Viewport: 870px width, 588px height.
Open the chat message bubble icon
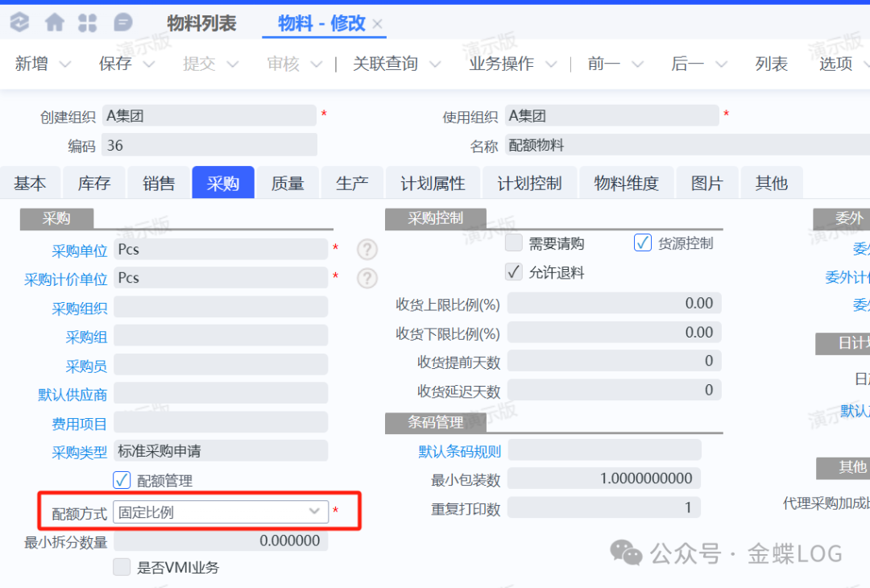122,23
